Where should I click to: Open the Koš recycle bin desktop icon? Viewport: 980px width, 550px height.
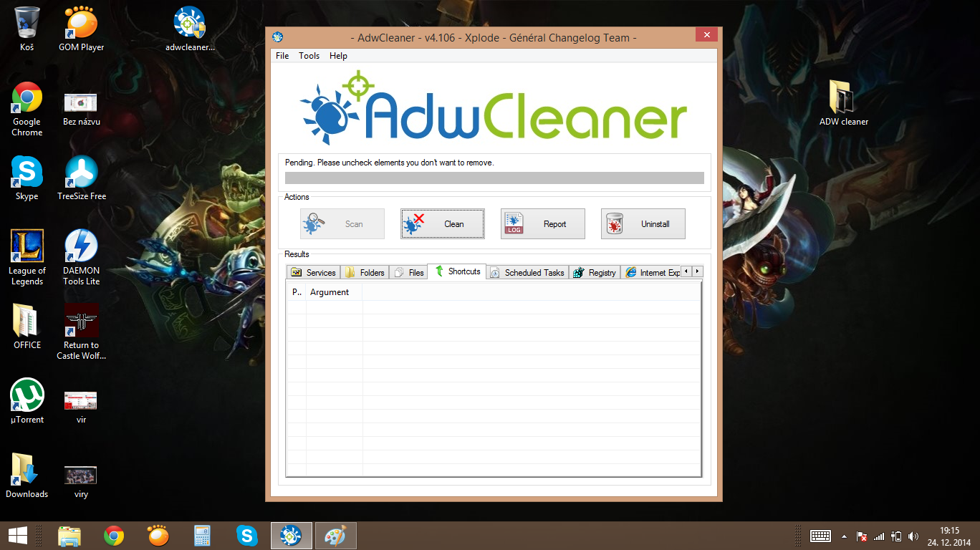click(x=27, y=29)
